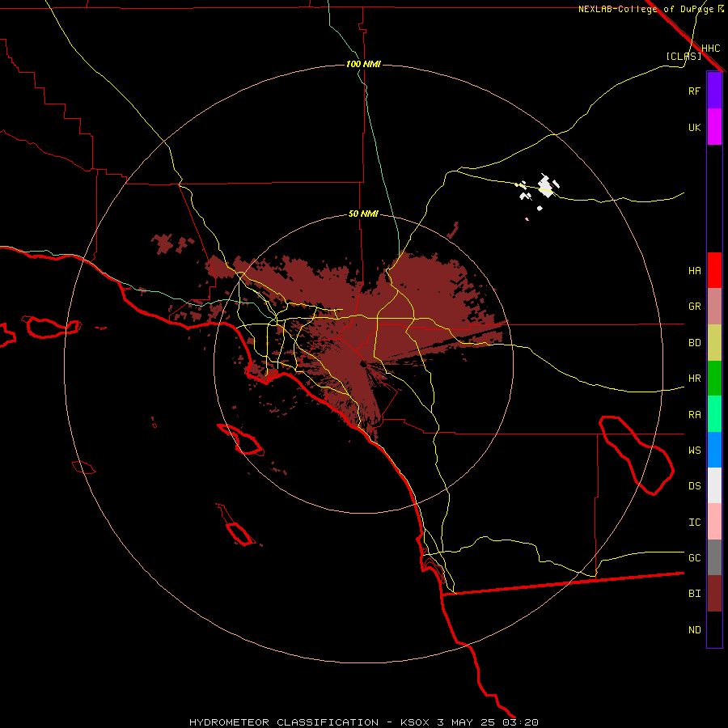728x728 pixels.
Task: Click the 'GR' legend label
Action: pos(694,307)
